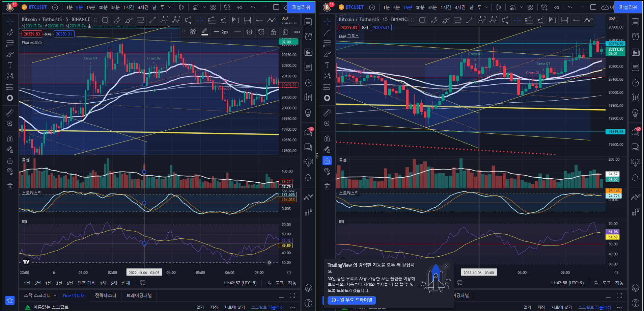Add alert on drawing from floating toolbar
The height and width of the screenshot is (311, 644).
261,32
